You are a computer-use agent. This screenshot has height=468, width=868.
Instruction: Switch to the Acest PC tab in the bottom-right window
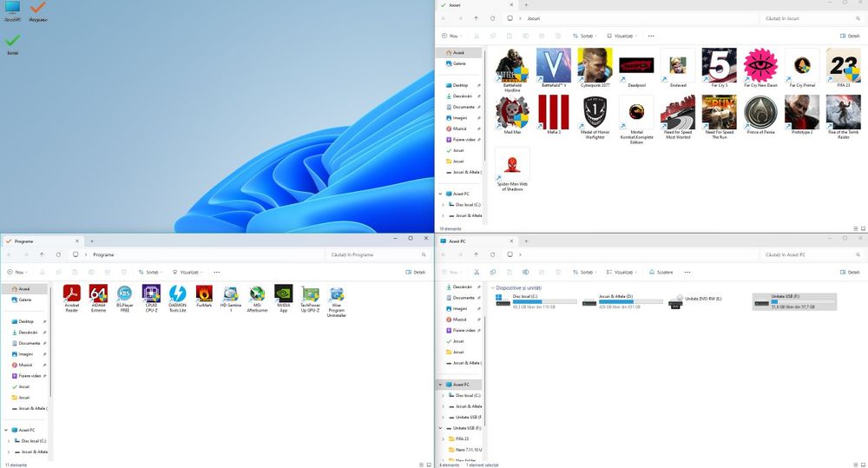click(476, 241)
